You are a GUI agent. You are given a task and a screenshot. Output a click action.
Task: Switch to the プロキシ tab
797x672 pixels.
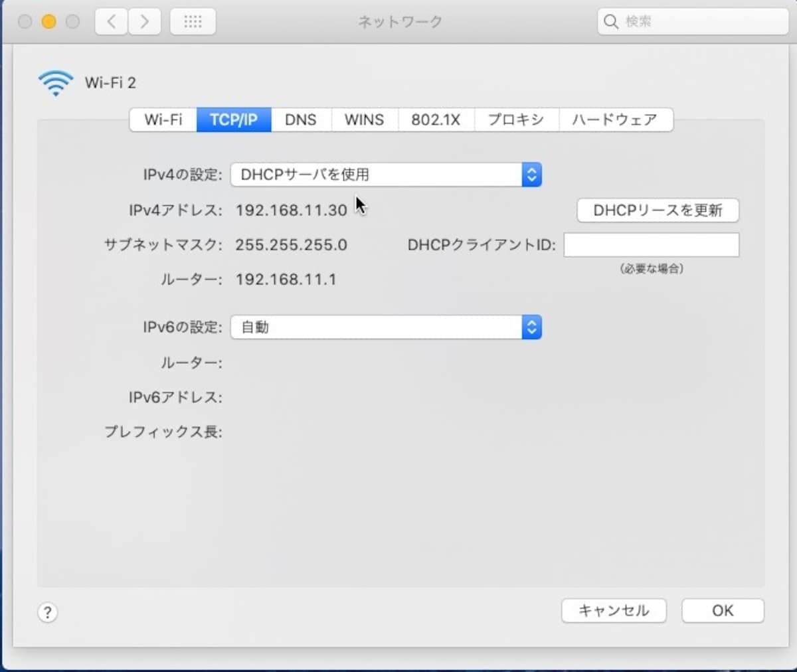click(x=516, y=120)
